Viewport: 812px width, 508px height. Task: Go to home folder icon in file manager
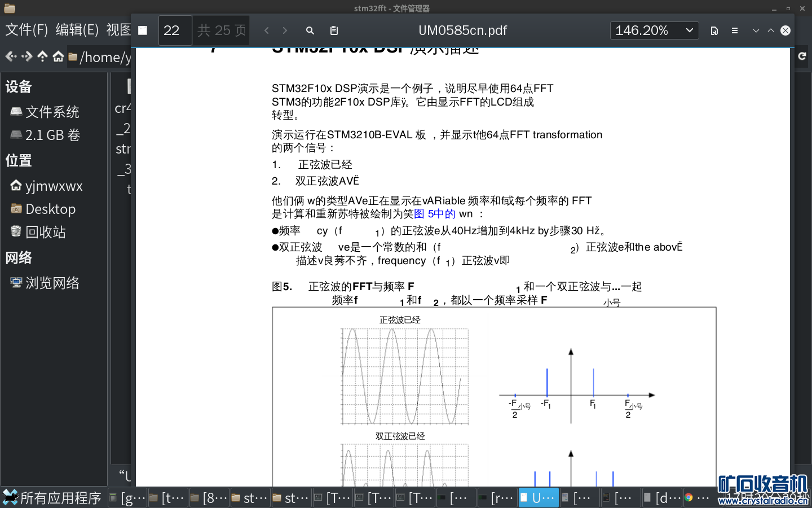58,56
